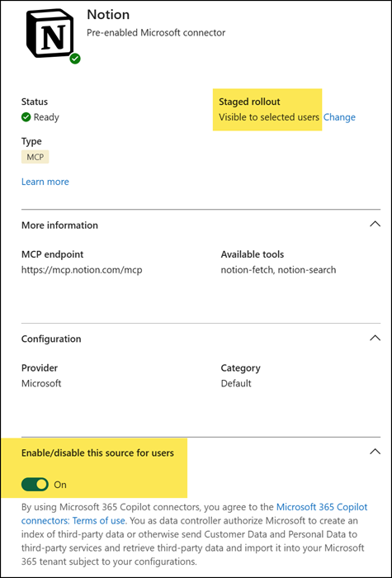
Task: Collapse the Configuration section
Action: tap(375, 337)
